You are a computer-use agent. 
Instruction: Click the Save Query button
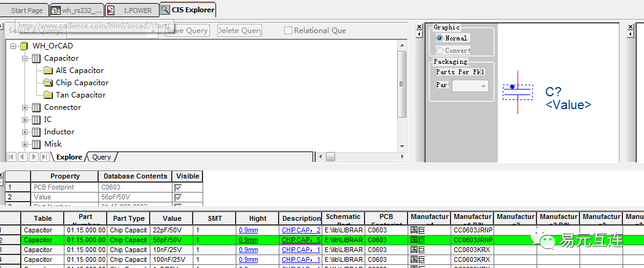[x=187, y=31]
